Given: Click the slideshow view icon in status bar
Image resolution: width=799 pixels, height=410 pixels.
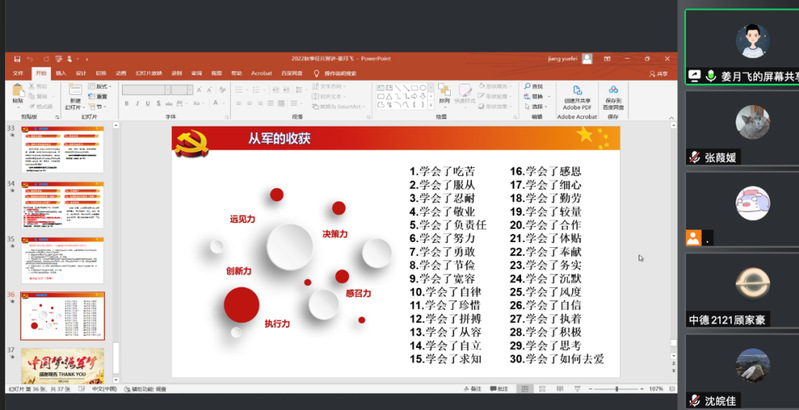Looking at the screenshot, I should click(583, 388).
